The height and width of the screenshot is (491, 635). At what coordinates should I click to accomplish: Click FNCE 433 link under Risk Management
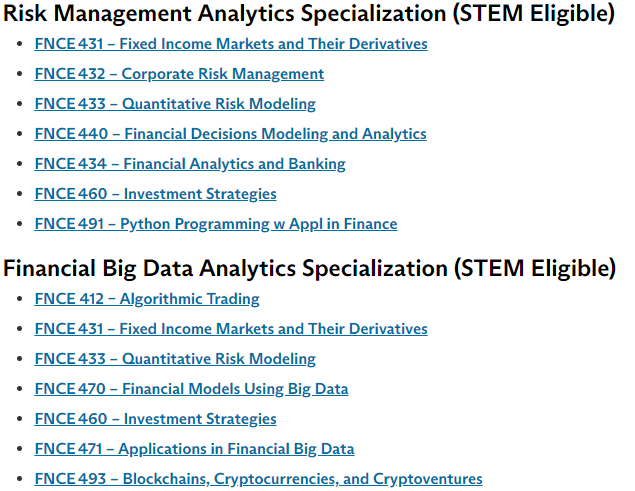pos(175,104)
